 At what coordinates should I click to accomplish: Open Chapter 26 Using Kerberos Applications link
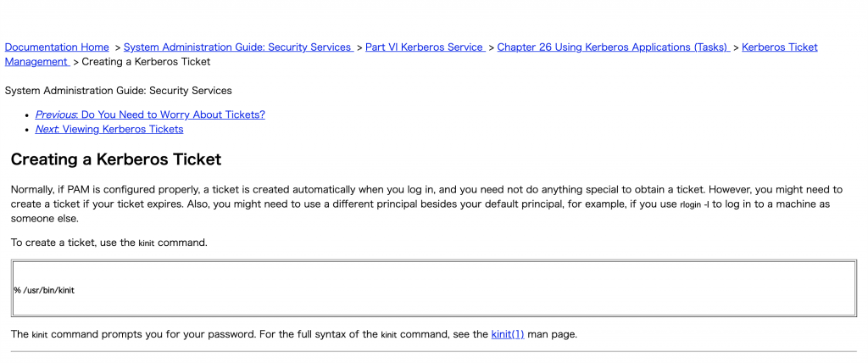click(x=614, y=47)
